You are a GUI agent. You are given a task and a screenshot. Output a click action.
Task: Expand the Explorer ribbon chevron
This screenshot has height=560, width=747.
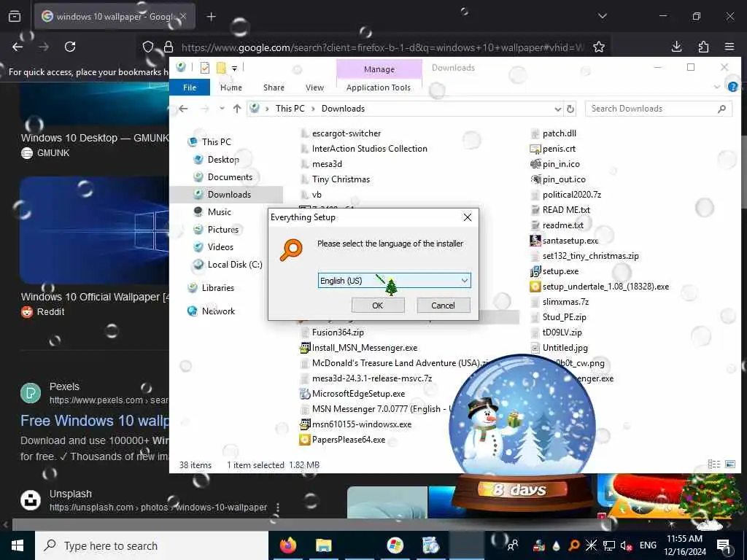(717, 87)
